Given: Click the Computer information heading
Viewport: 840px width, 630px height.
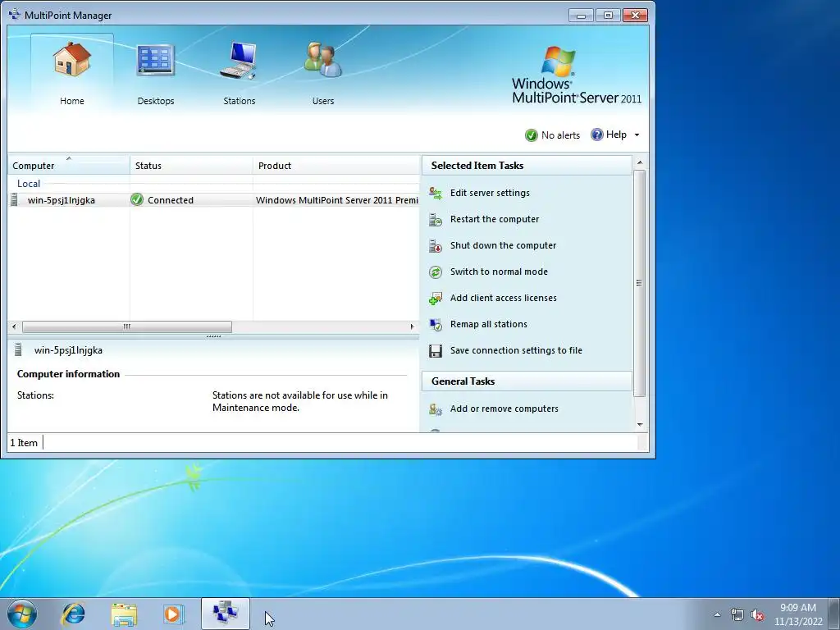Looking at the screenshot, I should [69, 374].
